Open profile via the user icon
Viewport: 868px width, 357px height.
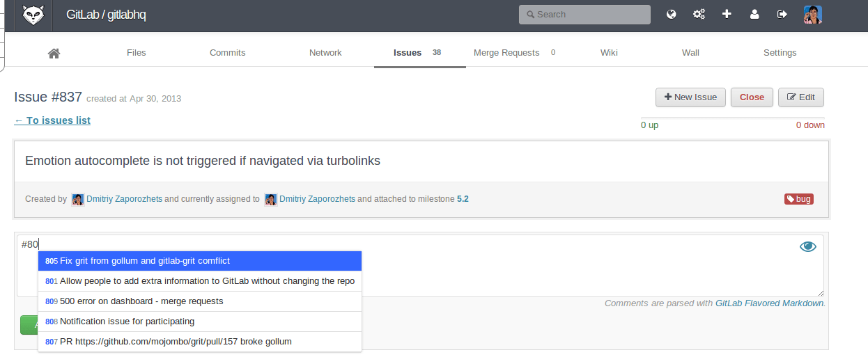[x=754, y=14]
